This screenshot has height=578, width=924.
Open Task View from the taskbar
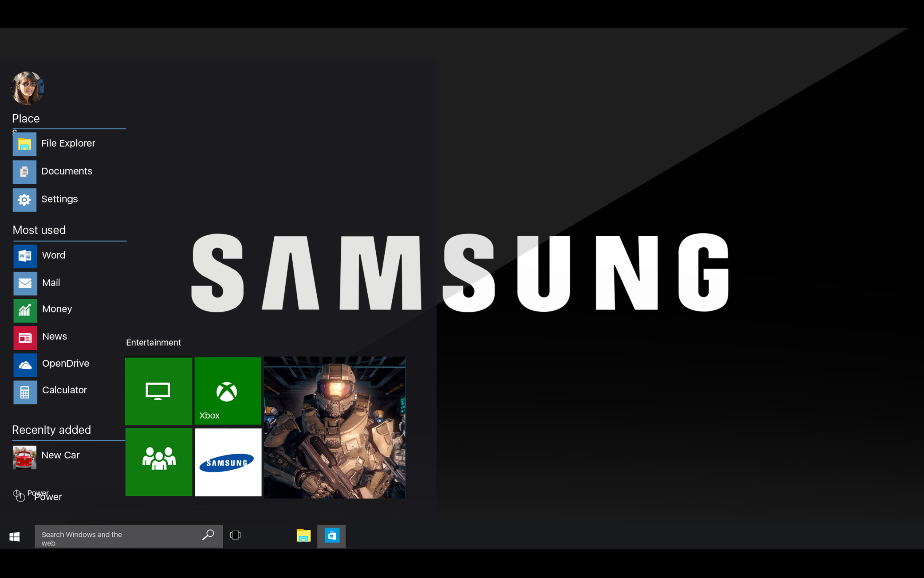tap(235, 535)
